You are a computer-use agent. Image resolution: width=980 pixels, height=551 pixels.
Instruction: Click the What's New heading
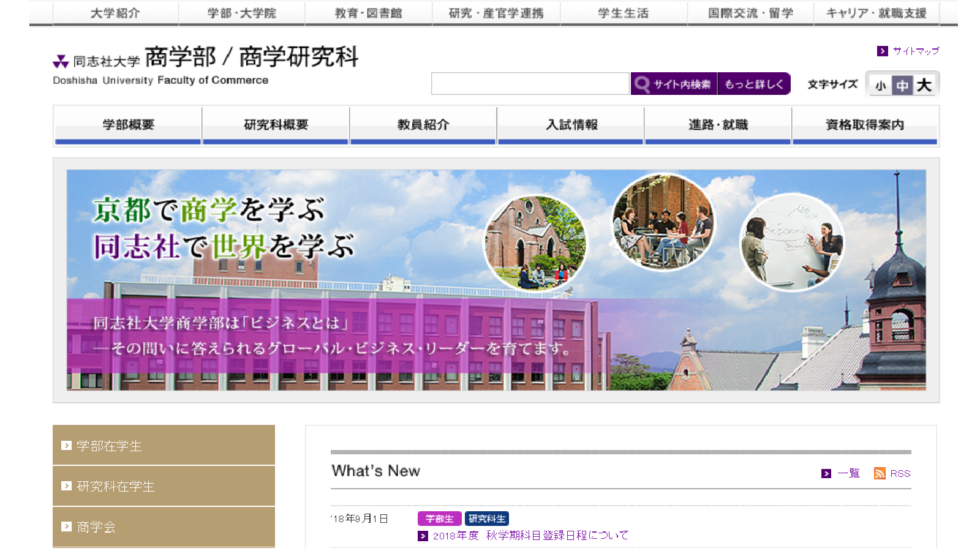pos(375,471)
